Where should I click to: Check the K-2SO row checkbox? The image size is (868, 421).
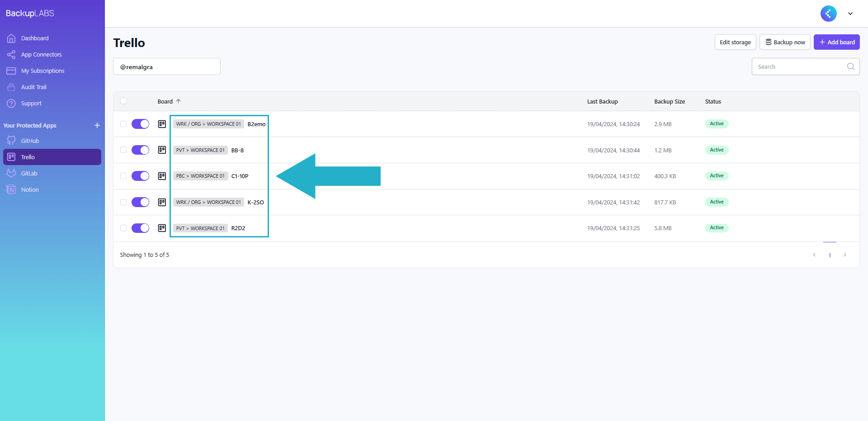point(123,202)
